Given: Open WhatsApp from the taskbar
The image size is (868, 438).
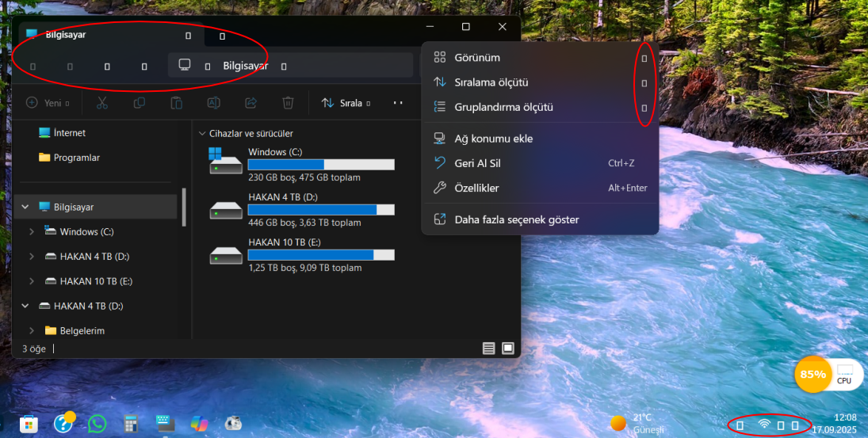Looking at the screenshot, I should tap(97, 424).
